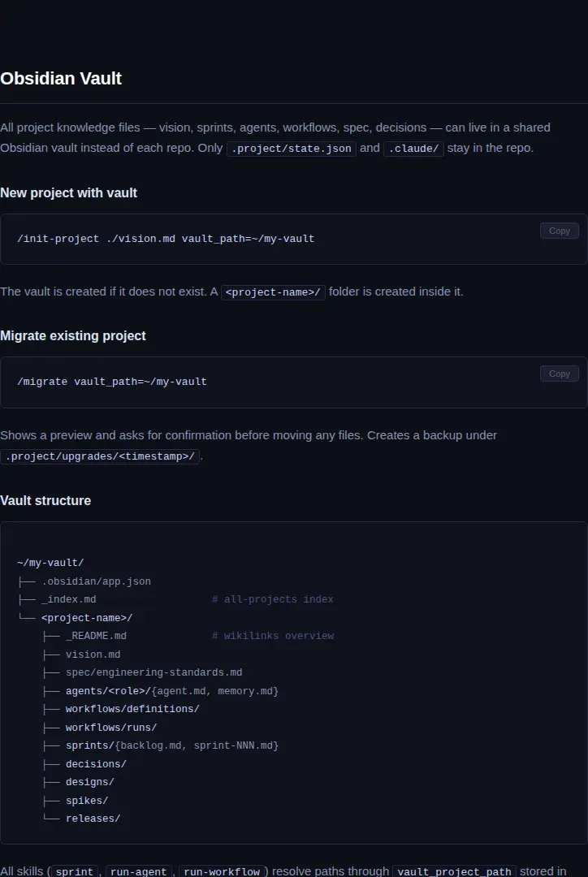Copy the /migrate vault_path command
Screen dimensions: 588x877
click(559, 374)
